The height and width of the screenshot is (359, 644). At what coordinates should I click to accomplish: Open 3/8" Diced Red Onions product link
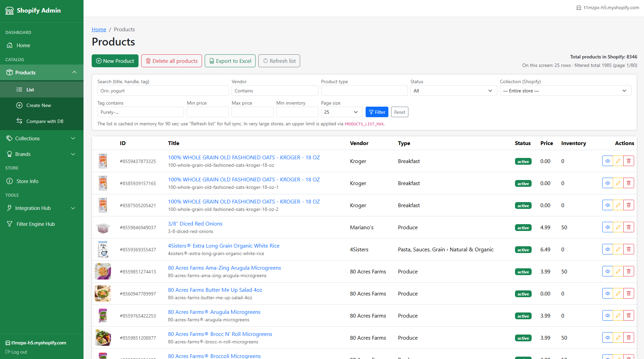(x=195, y=223)
